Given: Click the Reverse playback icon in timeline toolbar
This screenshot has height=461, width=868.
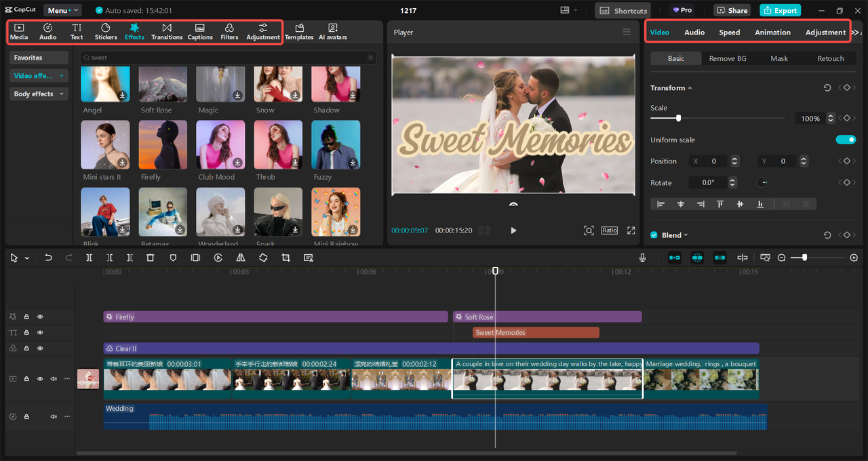Looking at the screenshot, I should [x=218, y=258].
